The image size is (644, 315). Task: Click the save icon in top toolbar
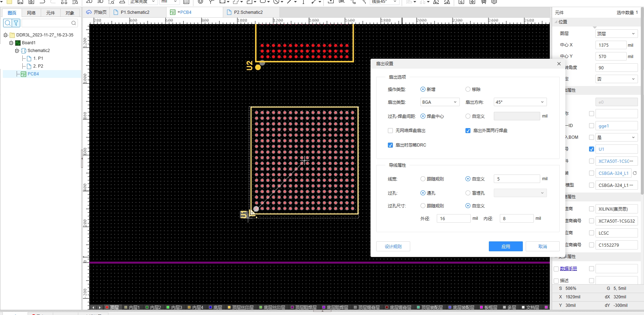click(20, 2)
